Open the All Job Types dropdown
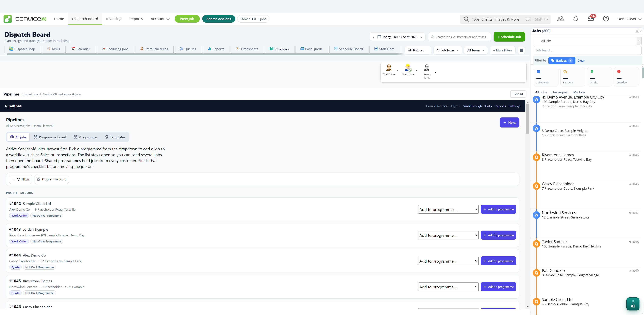The width and height of the screenshot is (644, 315). (x=447, y=50)
